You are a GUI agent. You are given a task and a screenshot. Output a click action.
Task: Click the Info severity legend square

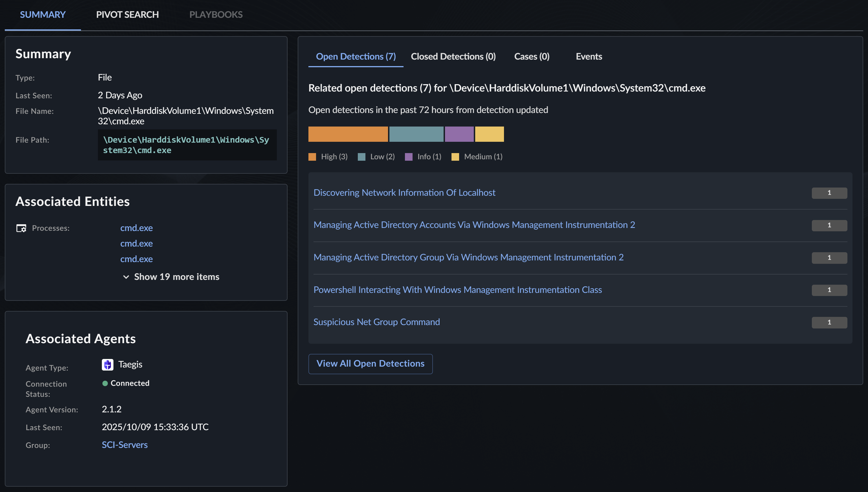point(409,157)
